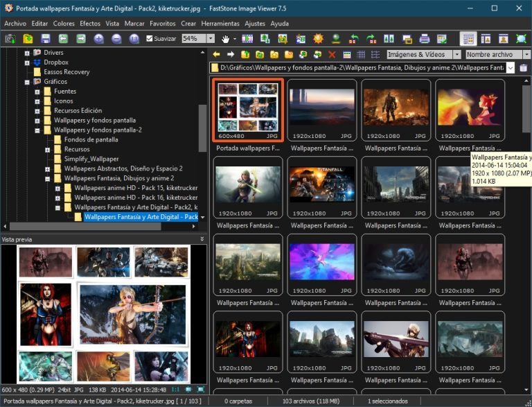The image size is (532, 407).
Task: Click the folder tree horizontal scrollbar
Action: pos(85,226)
